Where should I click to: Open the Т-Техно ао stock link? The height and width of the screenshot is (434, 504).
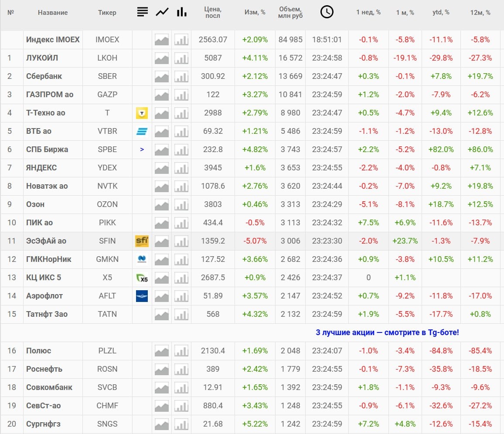(46, 113)
